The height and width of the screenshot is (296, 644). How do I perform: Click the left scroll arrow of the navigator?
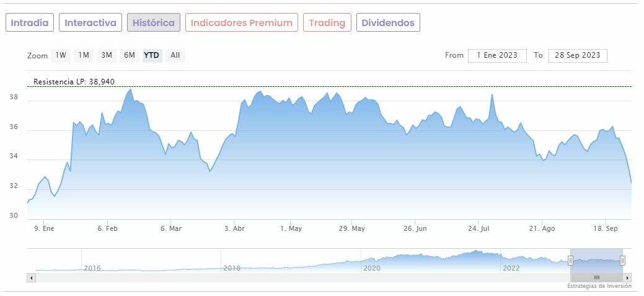(31, 277)
